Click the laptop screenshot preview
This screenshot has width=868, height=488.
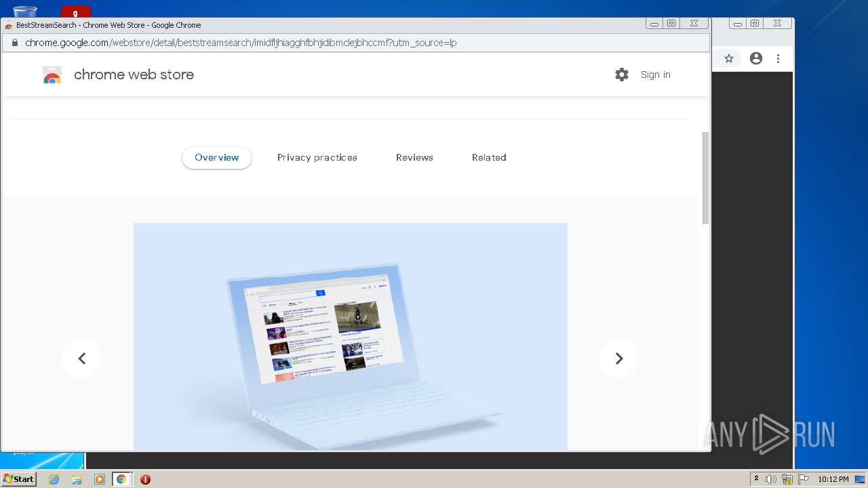[350, 336]
